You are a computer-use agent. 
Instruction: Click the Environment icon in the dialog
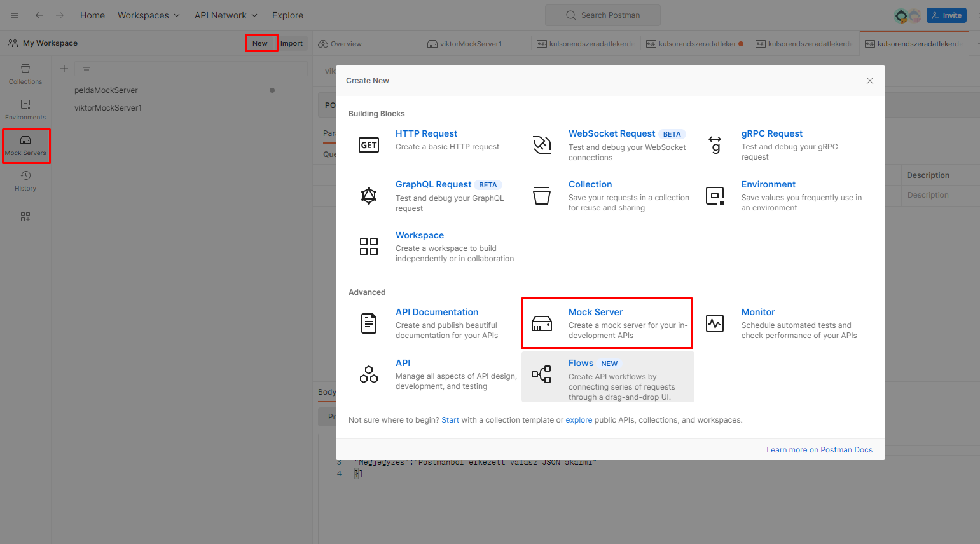click(x=715, y=196)
